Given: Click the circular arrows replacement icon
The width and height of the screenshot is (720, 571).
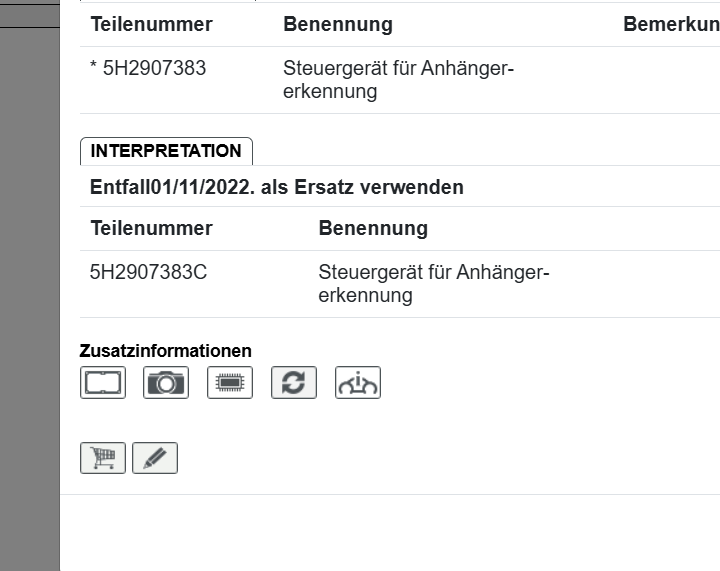Looking at the screenshot, I should click(x=294, y=383).
